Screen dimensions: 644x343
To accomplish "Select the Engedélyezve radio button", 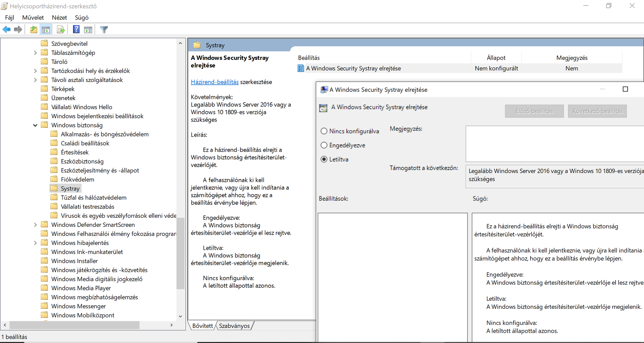I will (x=324, y=145).
